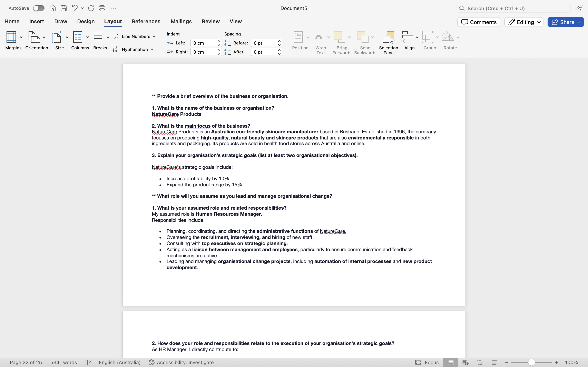
Task: Click the Print icon
Action: point(102,8)
